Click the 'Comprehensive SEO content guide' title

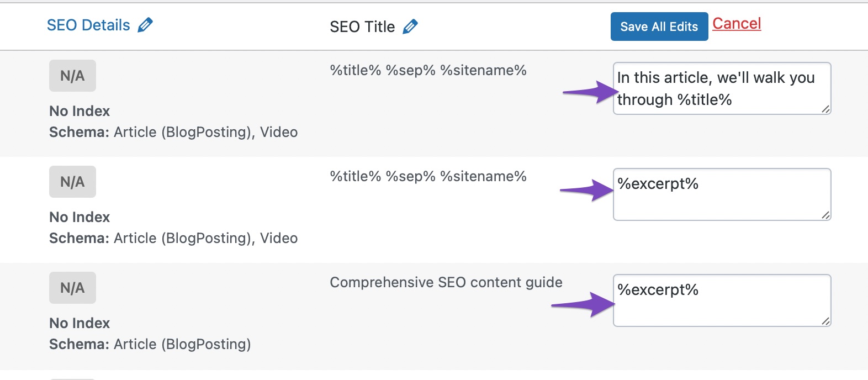click(x=446, y=282)
